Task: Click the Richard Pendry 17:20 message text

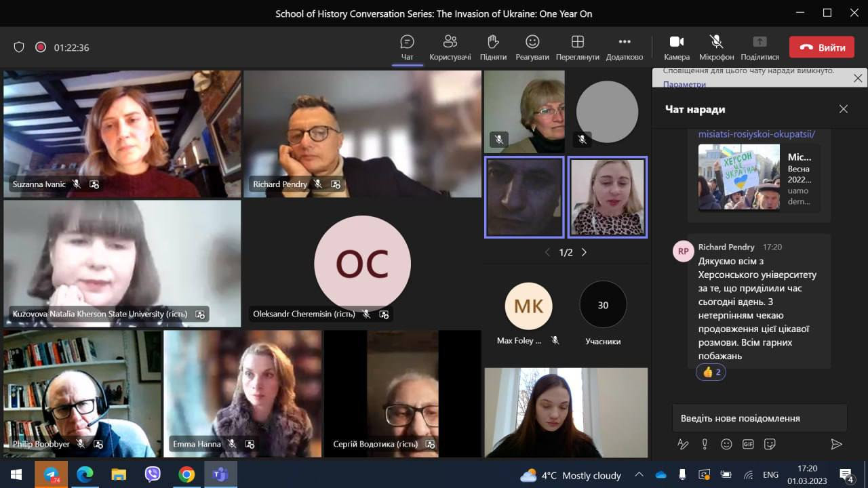Action: click(x=757, y=308)
